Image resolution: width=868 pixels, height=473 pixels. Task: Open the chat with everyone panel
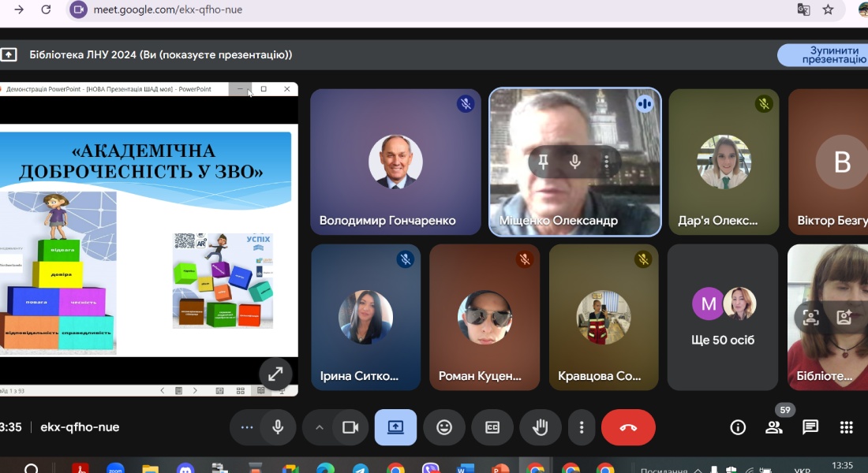(x=810, y=427)
